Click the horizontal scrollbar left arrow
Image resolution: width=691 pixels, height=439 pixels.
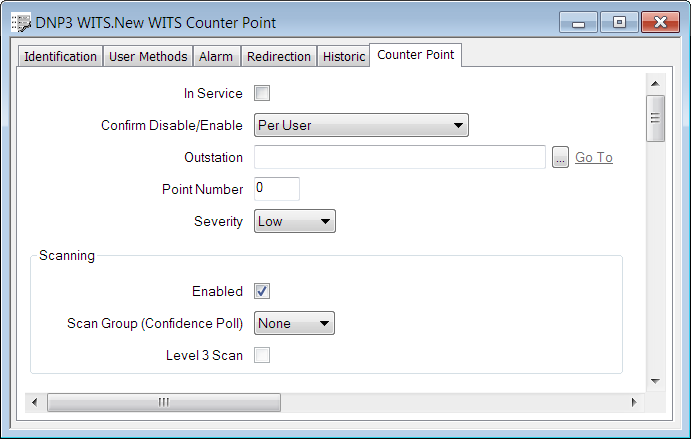(x=35, y=402)
